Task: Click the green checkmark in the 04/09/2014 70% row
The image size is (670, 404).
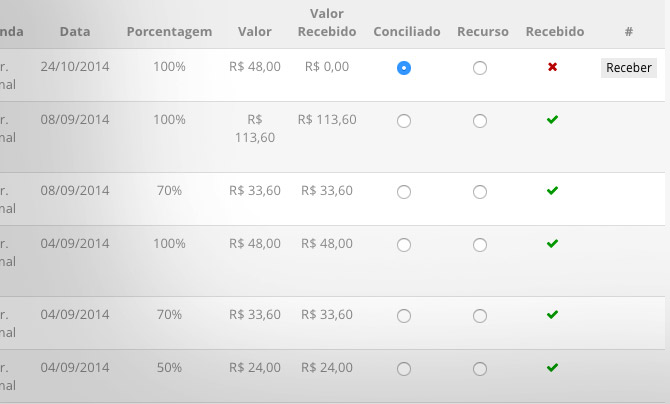Action: pos(552,315)
